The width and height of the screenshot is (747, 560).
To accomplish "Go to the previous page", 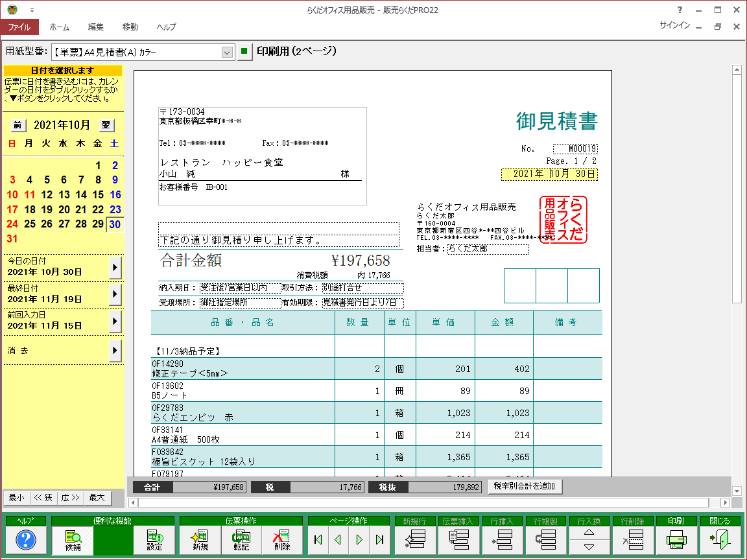I will pyautogui.click(x=338, y=539).
